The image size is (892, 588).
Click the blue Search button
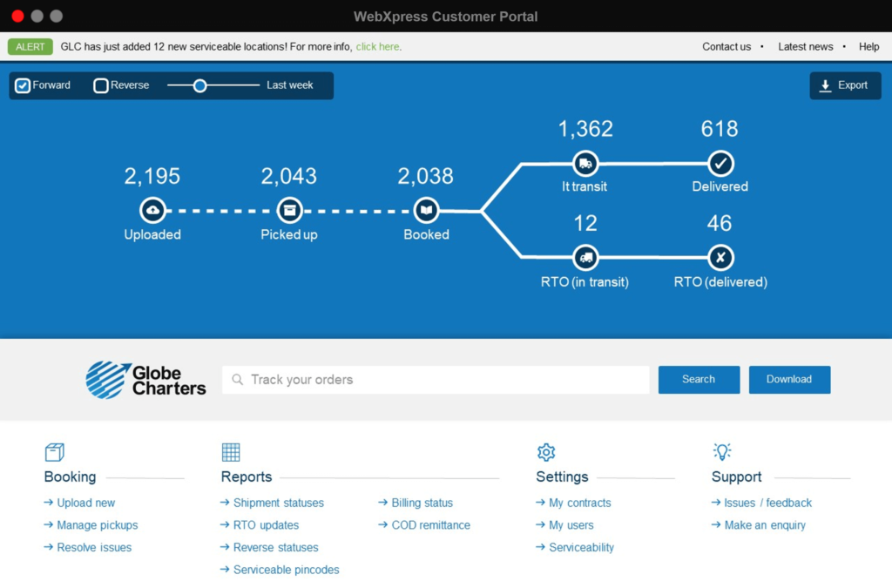[699, 380]
